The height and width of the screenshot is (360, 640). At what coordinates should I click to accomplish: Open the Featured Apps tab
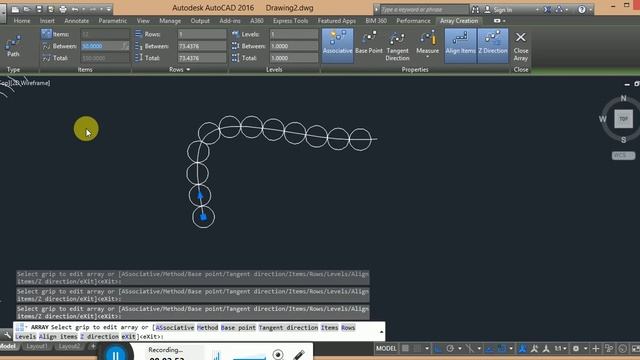336,21
